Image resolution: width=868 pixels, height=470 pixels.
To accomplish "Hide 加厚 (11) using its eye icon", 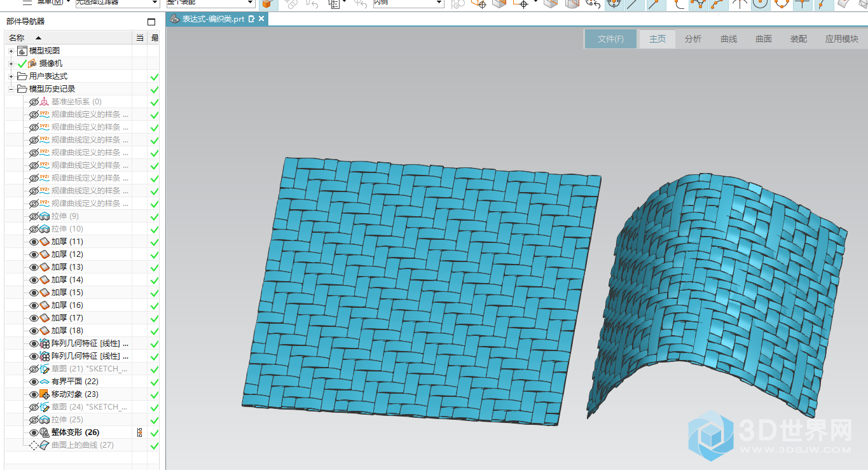I will [x=34, y=242].
